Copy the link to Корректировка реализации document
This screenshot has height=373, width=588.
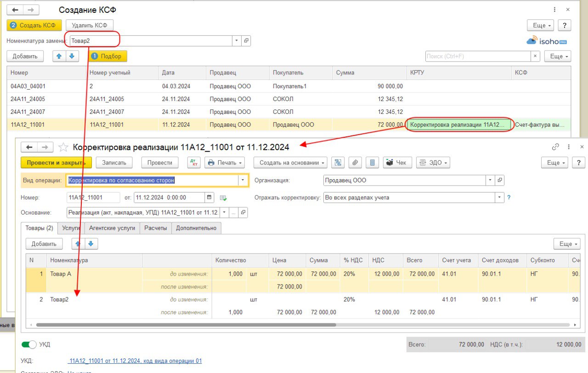[x=555, y=147]
